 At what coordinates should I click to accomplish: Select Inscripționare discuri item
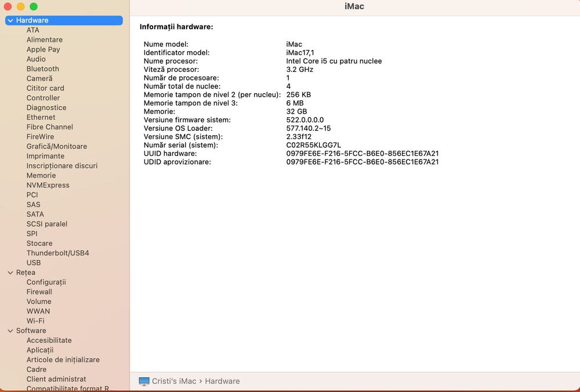[62, 166]
